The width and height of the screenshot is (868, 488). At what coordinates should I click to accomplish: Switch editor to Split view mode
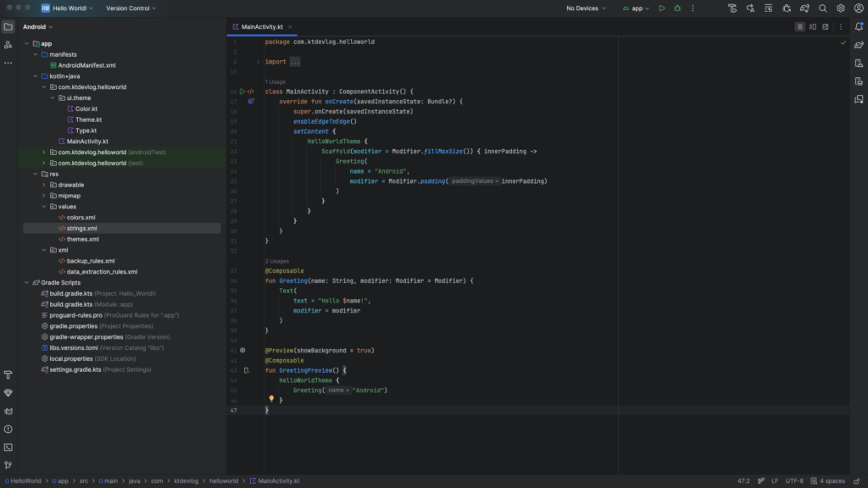(x=812, y=26)
